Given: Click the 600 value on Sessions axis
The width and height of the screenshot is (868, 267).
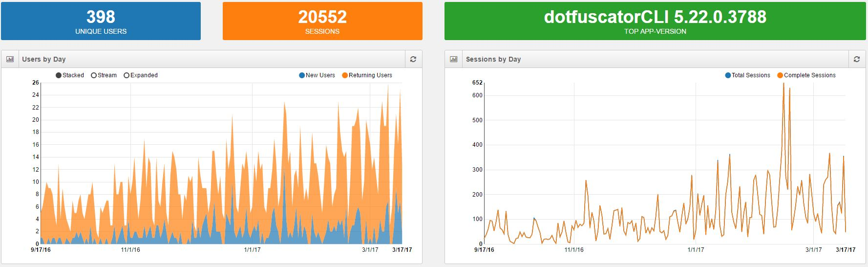Looking at the screenshot, I should click(477, 95).
